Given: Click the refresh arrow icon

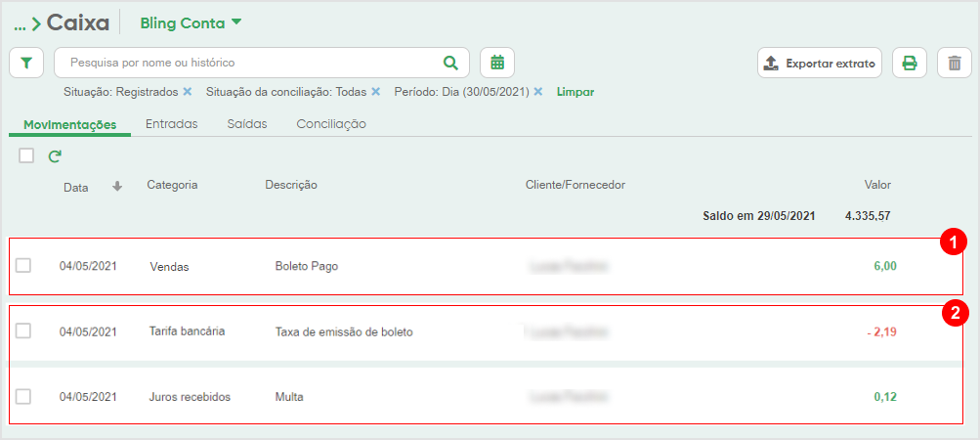Looking at the screenshot, I should [x=55, y=156].
